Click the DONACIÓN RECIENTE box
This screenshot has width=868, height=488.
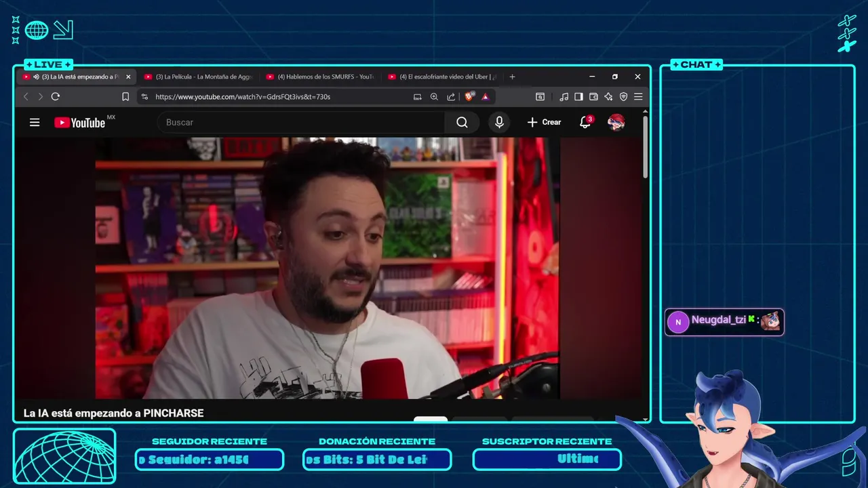pyautogui.click(x=377, y=460)
